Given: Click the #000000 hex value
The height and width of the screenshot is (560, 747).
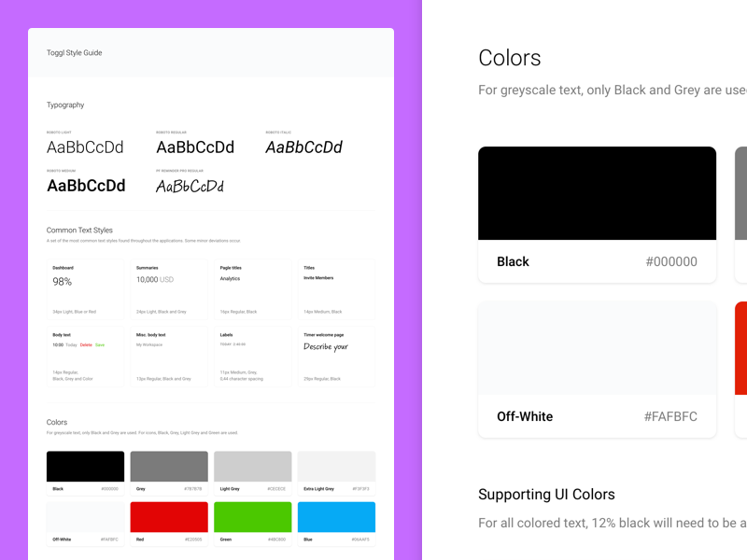Looking at the screenshot, I should pos(671,261).
